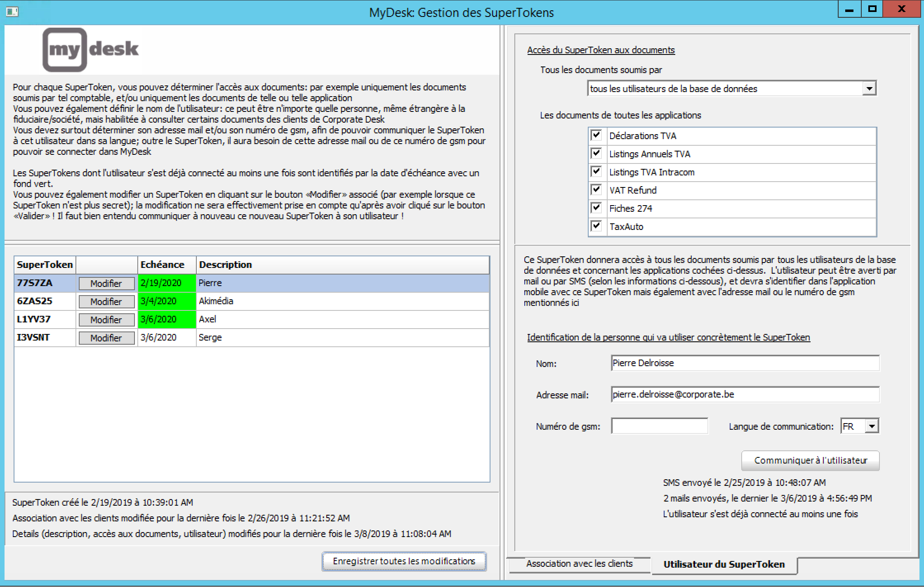Click the 'SMS envoyé le 2/25/2019' status line
The image size is (924, 587).
pyautogui.click(x=745, y=483)
